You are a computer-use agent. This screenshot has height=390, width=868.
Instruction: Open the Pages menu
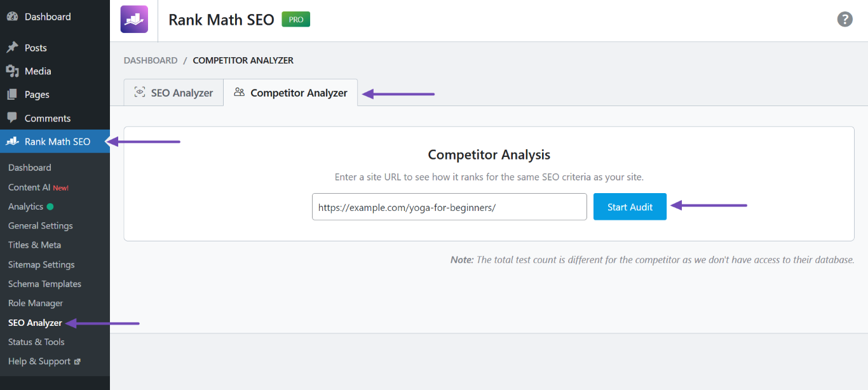coord(55,95)
